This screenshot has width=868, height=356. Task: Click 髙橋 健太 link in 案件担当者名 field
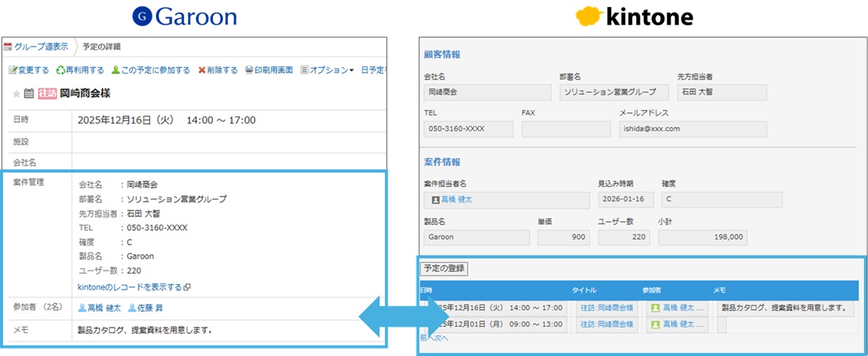[x=457, y=200]
